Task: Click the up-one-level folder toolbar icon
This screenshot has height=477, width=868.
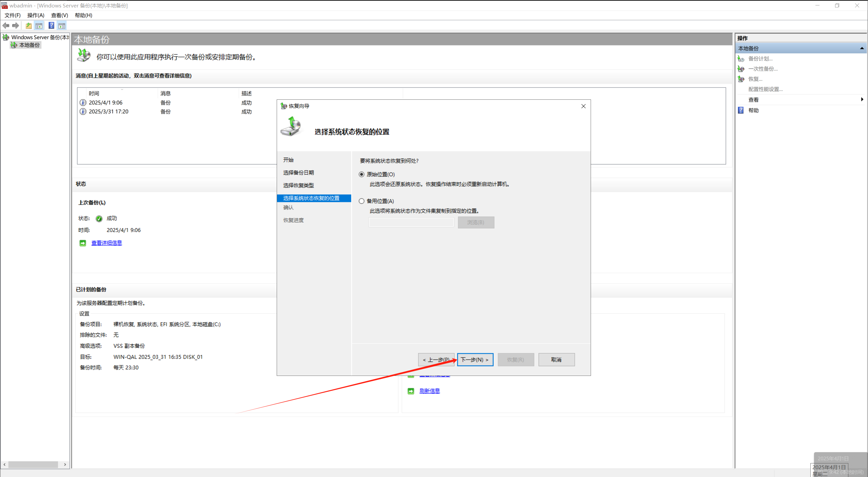Action: tap(29, 25)
